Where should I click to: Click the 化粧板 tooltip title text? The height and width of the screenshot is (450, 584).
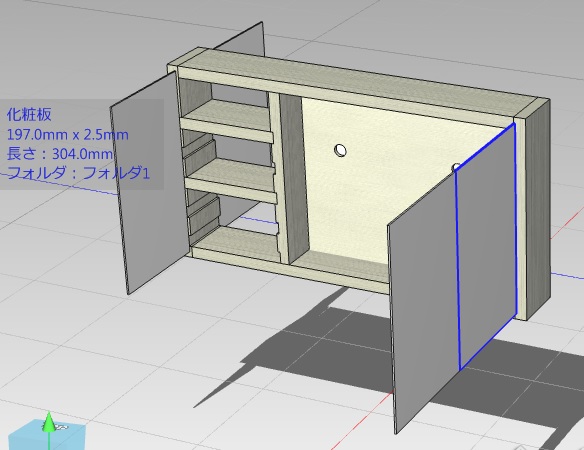click(x=29, y=114)
